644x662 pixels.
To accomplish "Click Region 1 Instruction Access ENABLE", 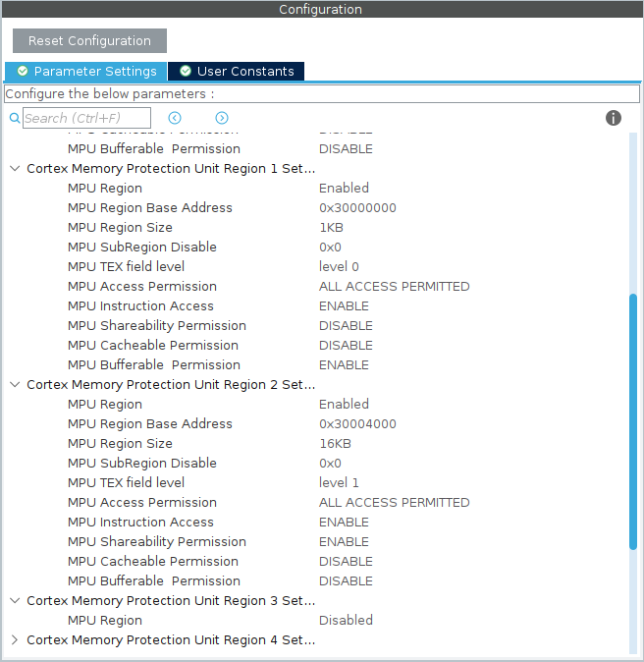I will (x=344, y=306).
